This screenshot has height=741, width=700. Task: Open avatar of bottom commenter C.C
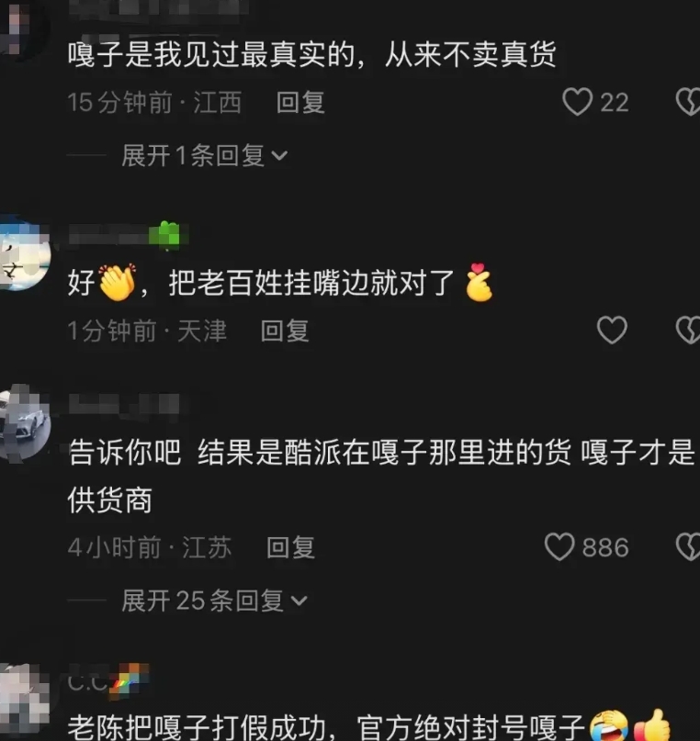point(23,702)
